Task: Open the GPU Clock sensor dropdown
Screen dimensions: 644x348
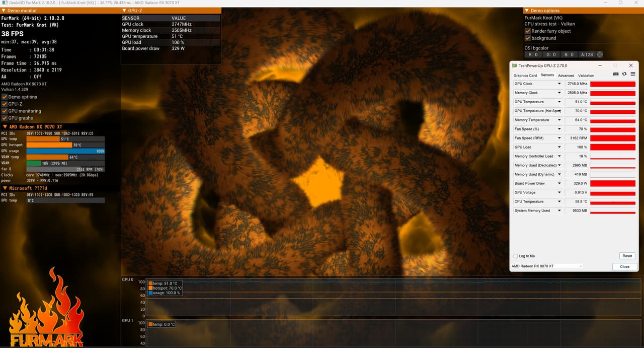Action: 559,84
